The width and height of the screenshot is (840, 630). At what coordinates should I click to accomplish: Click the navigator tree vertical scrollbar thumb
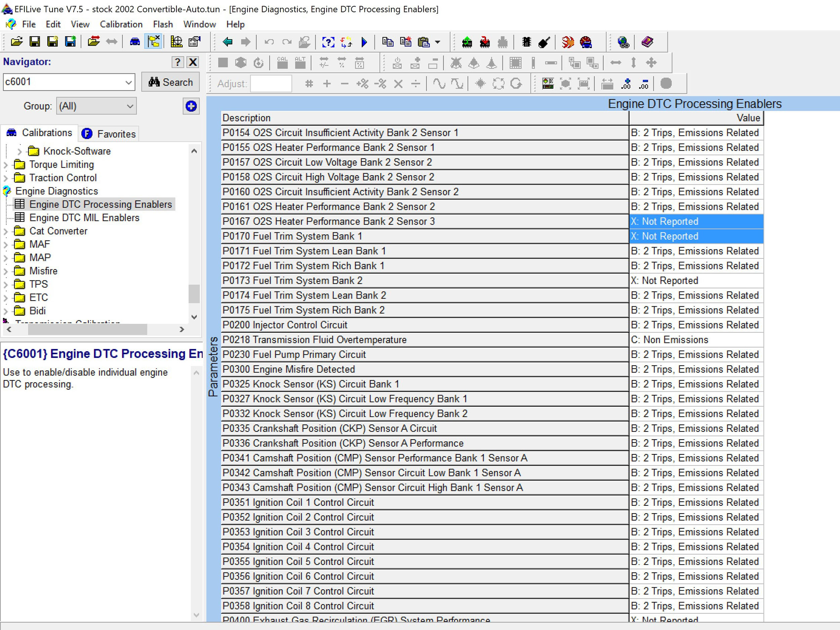[x=194, y=294]
